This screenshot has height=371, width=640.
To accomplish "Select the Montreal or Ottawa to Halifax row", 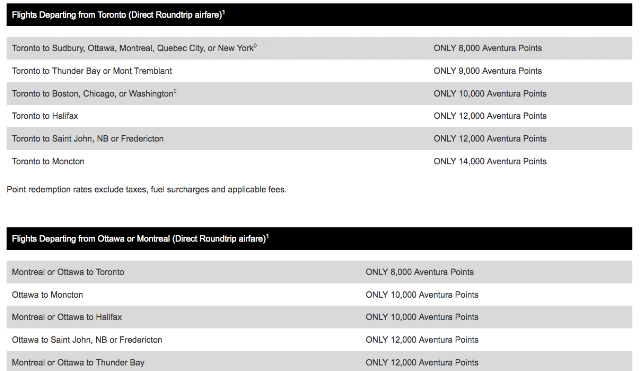I will click(319, 317).
